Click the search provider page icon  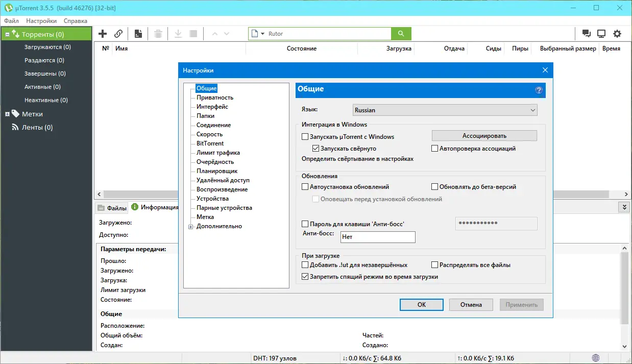pos(255,34)
